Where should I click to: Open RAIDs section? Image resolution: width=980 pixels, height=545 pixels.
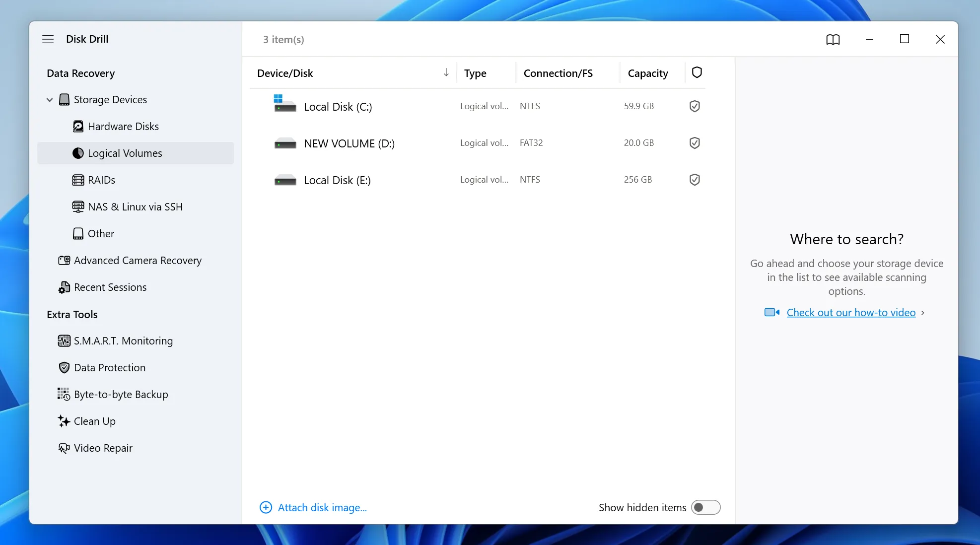pyautogui.click(x=101, y=180)
